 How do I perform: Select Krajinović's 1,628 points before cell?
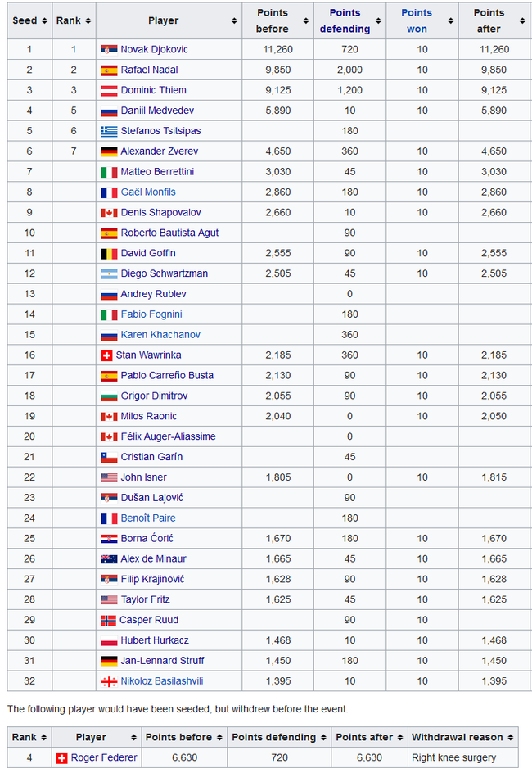coord(277,580)
